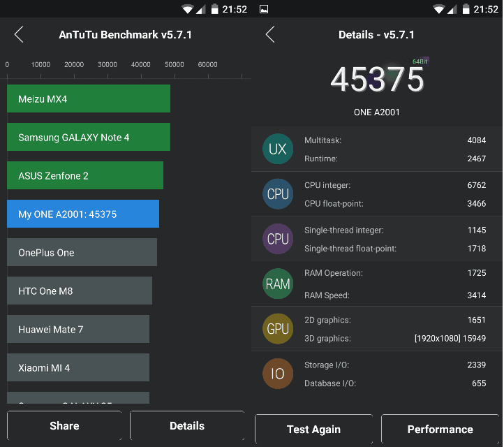The width and height of the screenshot is (504, 447).
Task: Select the Samsung GALAXY Note 4 bar
Action: [x=89, y=137]
